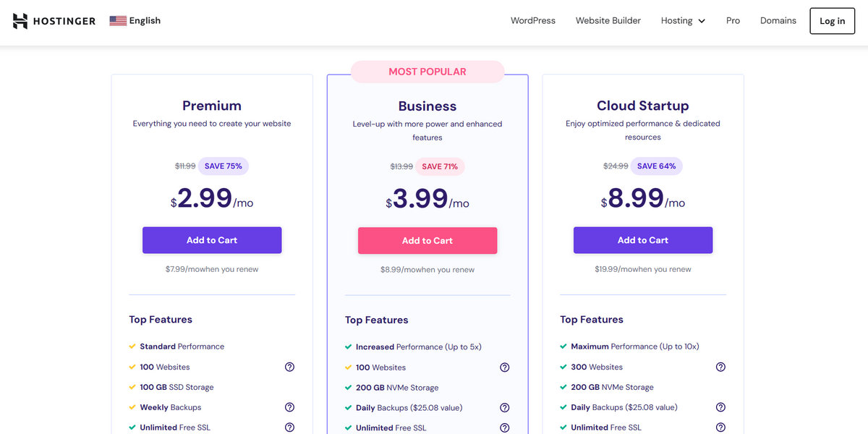This screenshot has height=434, width=868.
Task: Open the Pro nav link
Action: pos(733,21)
